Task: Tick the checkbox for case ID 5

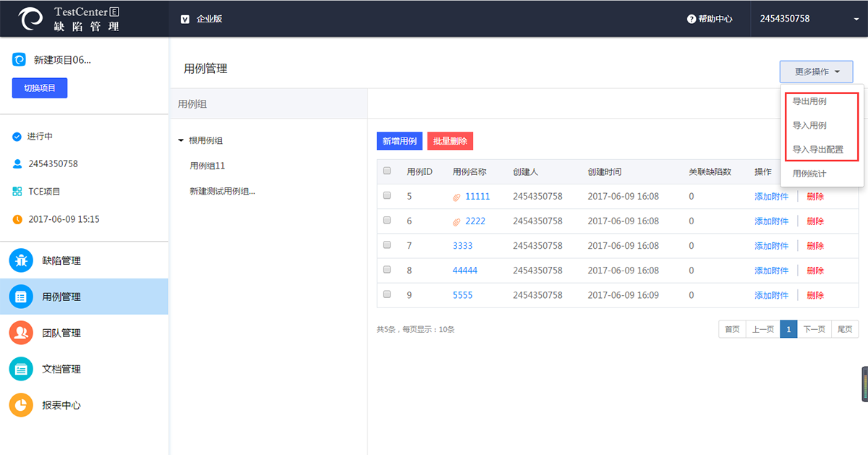Action: [x=387, y=195]
